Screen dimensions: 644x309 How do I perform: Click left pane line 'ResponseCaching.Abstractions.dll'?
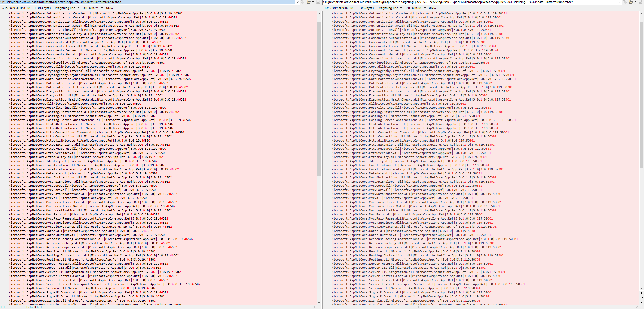[x=101, y=239]
